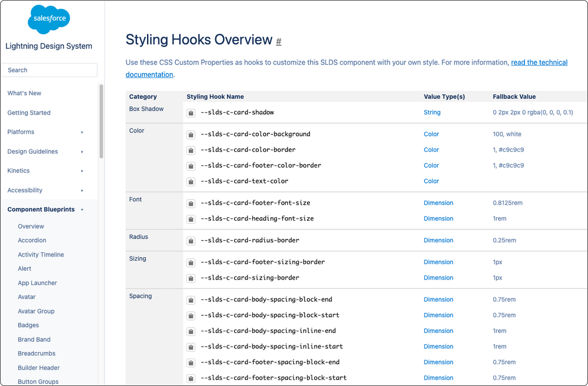The image size is (588, 386).
Task: Copy the --slds-c-card-footer-spacing-block-start hook
Action: pyautogui.click(x=191, y=378)
